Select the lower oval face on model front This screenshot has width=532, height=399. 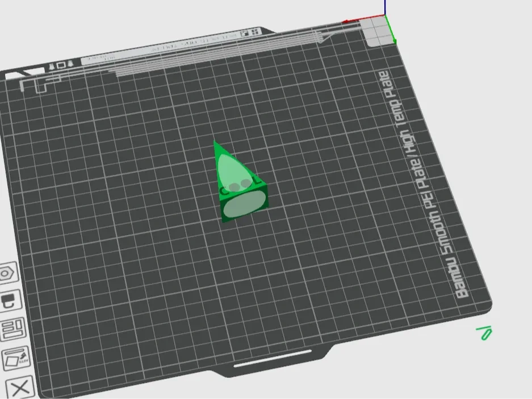244,205
